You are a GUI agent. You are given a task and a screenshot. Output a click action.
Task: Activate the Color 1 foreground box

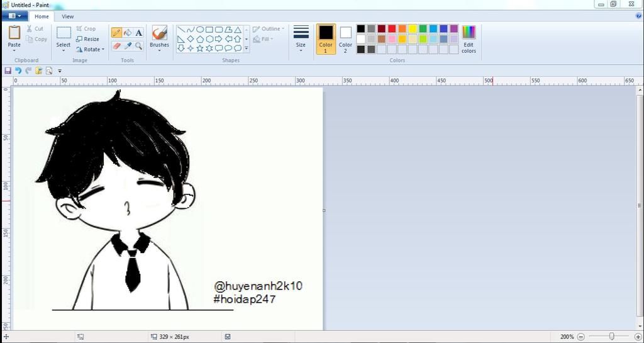326,38
